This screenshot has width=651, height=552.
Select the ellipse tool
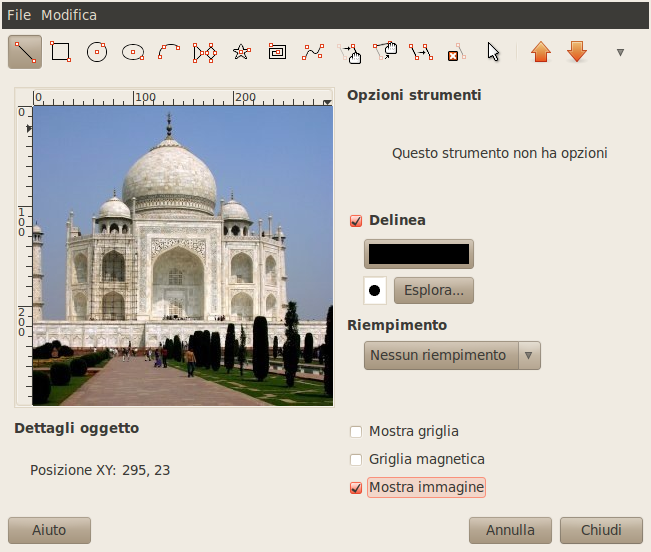click(x=133, y=52)
